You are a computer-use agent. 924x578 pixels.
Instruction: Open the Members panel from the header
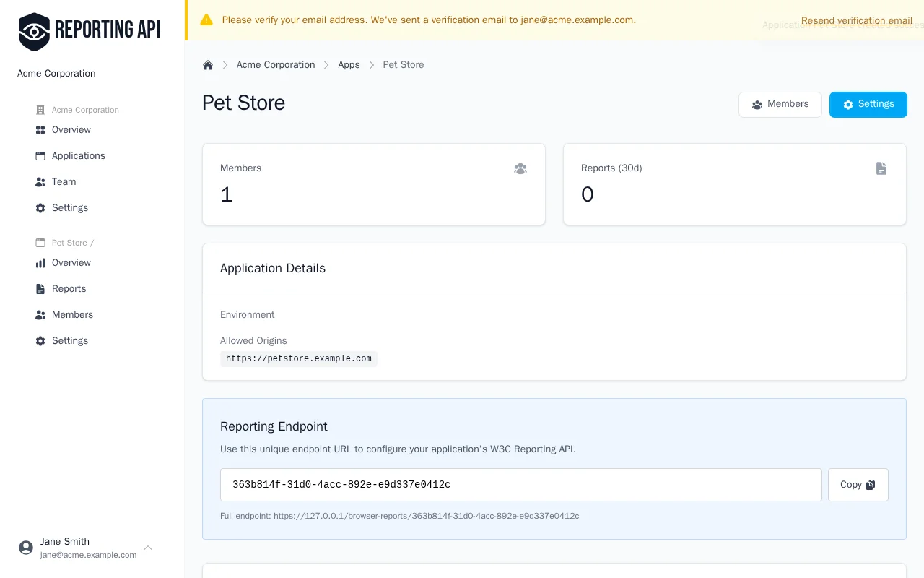pyautogui.click(x=780, y=104)
